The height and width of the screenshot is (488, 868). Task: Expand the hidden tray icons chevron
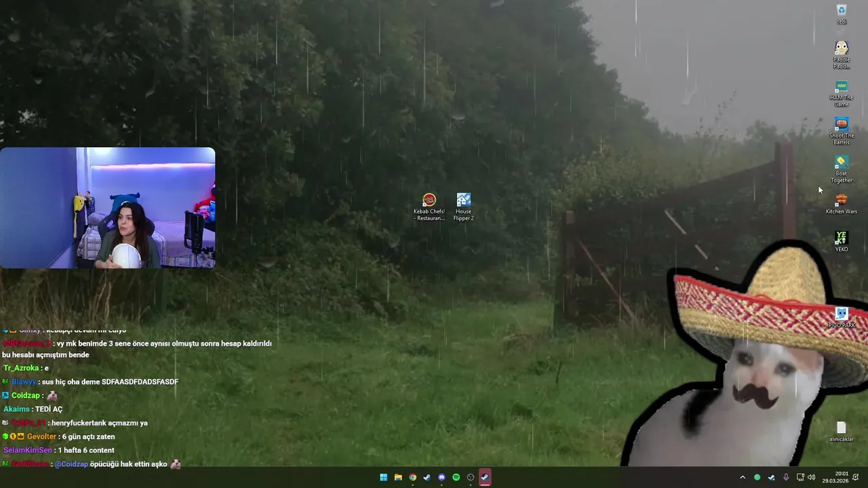tap(743, 477)
